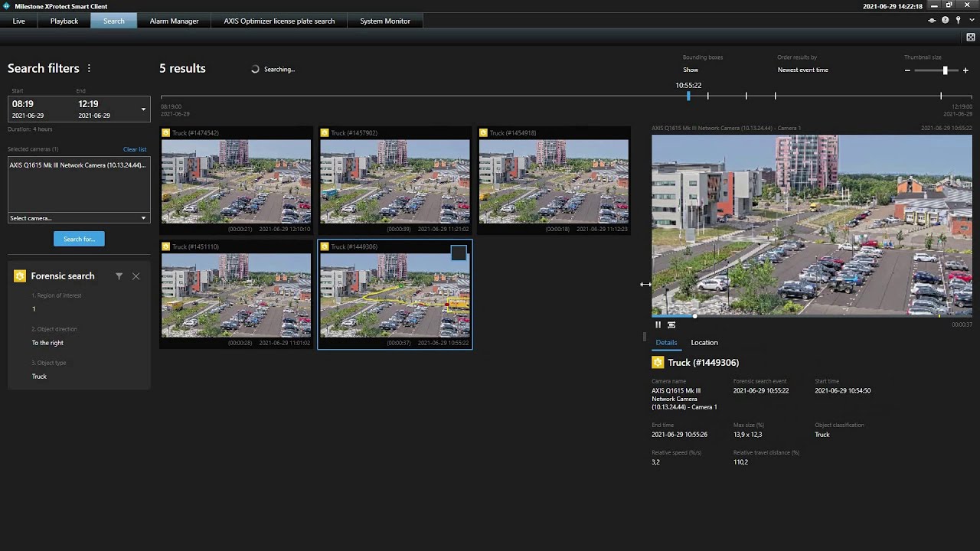Tick the checkbox on Truck #1449306 result
The image size is (980, 551).
[459, 253]
